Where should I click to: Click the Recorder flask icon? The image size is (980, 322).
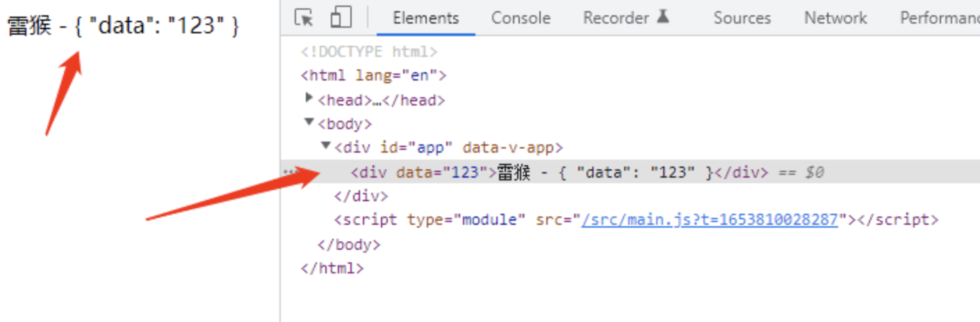click(663, 17)
